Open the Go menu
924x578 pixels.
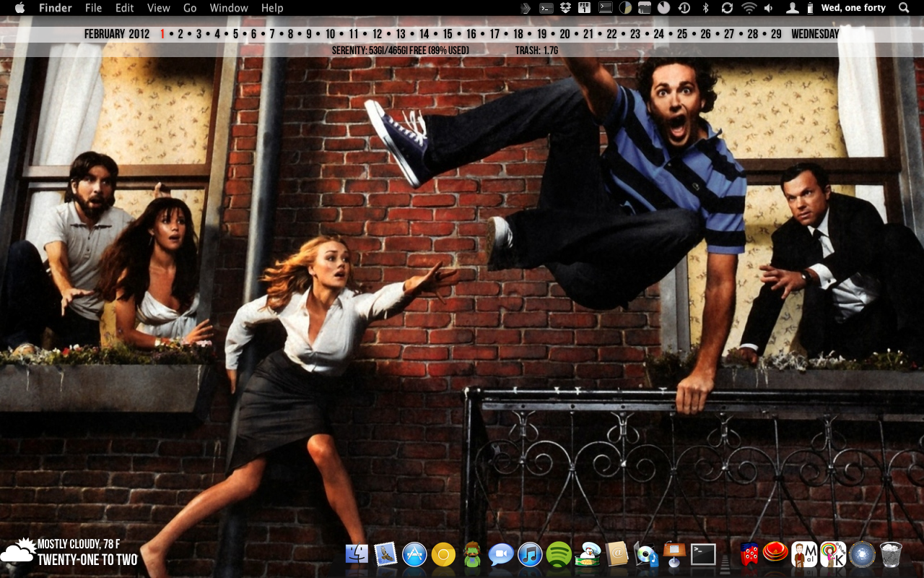click(x=190, y=8)
